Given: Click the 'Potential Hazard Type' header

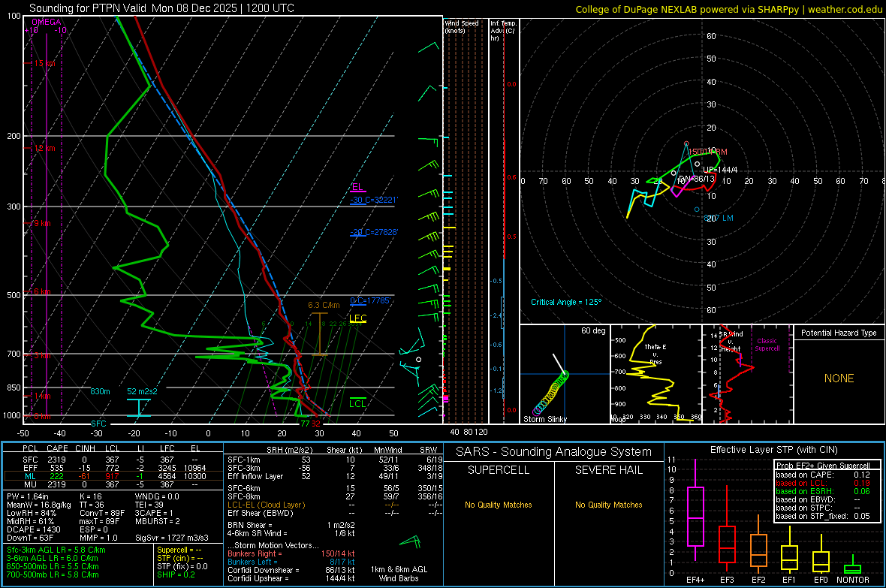Looking at the screenshot, I should click(x=839, y=333).
